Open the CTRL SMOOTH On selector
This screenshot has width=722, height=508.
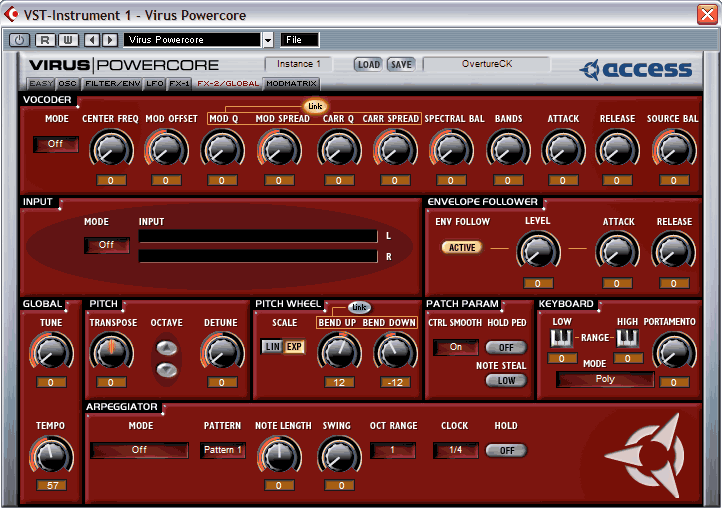coord(455,347)
